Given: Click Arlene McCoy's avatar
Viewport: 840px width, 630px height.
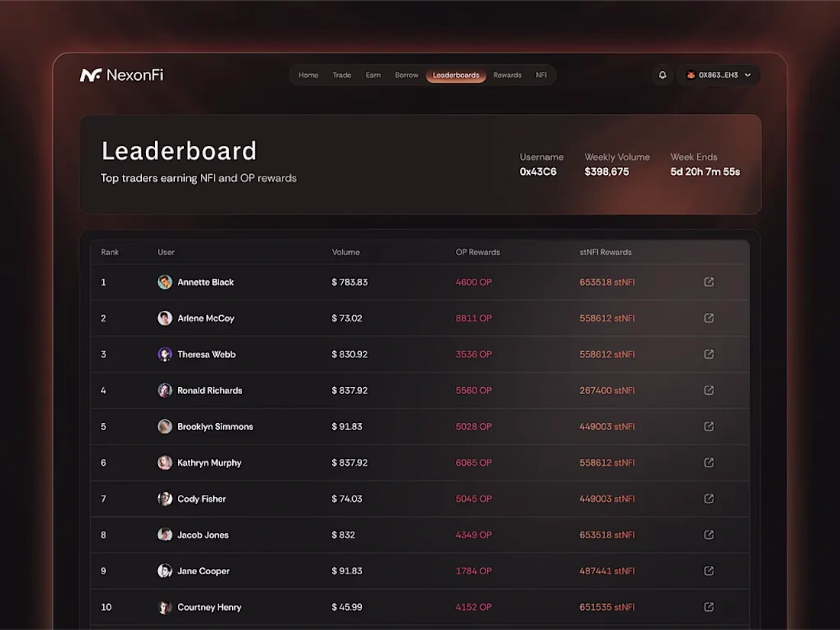Looking at the screenshot, I should click(x=164, y=318).
